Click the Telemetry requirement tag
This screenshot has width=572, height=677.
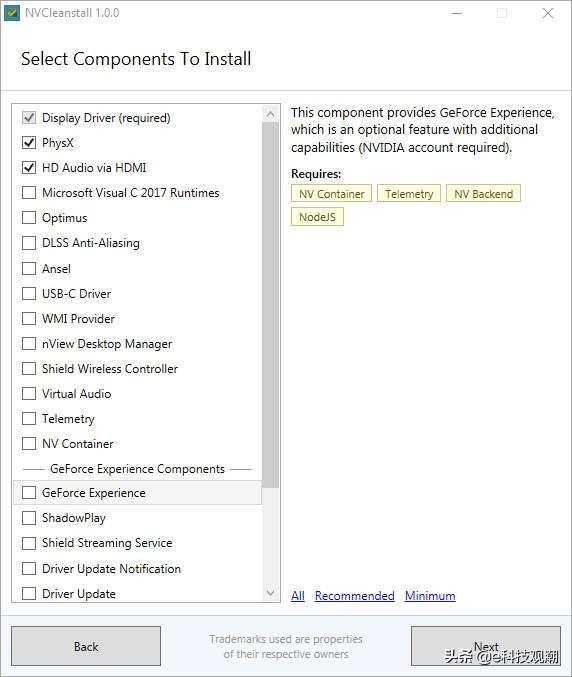tap(409, 194)
